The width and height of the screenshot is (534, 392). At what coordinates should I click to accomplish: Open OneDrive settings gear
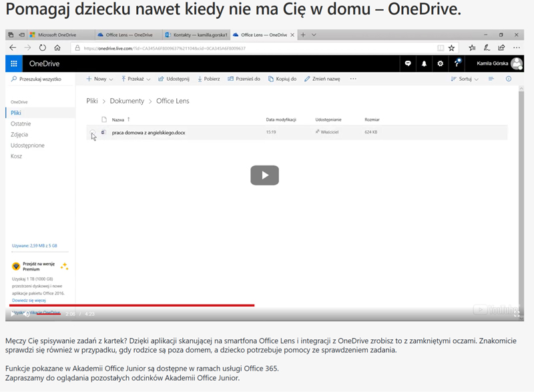441,63
